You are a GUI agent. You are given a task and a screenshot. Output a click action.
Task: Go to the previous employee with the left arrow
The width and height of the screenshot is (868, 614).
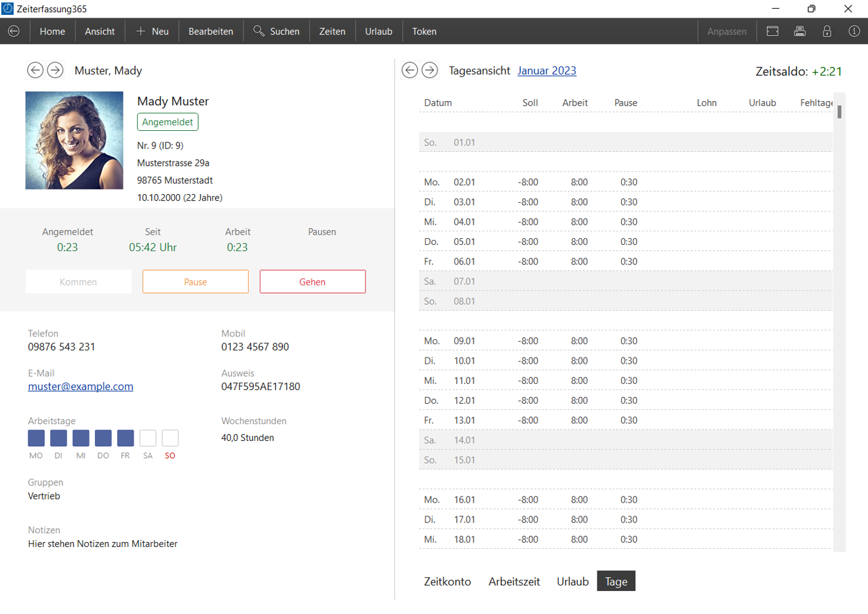tap(35, 70)
